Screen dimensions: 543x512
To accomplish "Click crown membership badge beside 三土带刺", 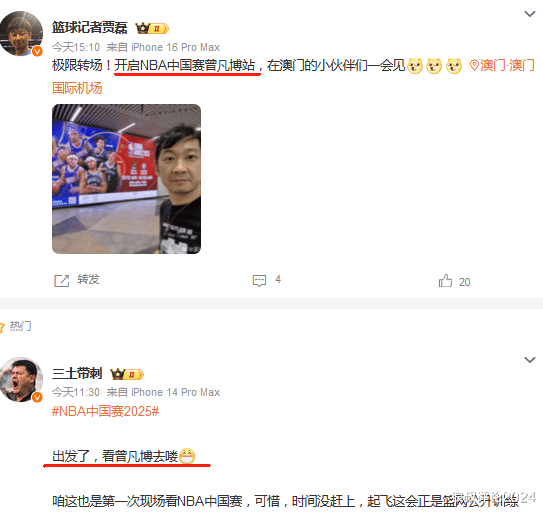I will coord(127,374).
